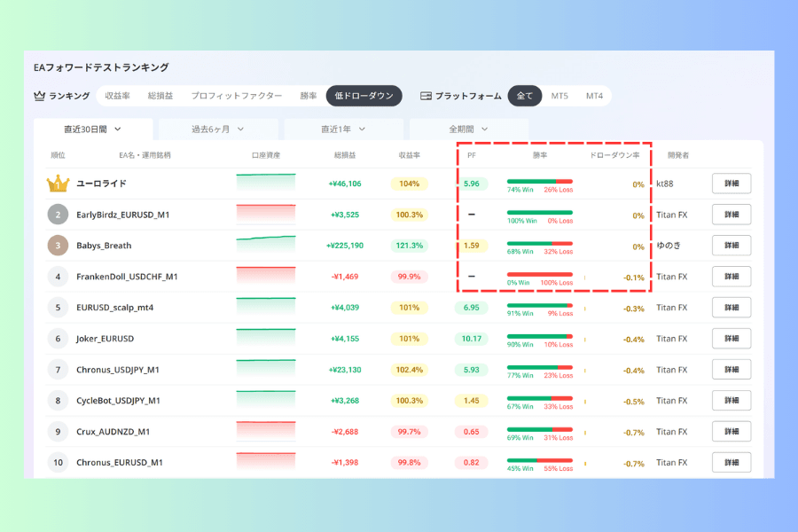798x532 pixels.
Task: Click the EA name EarlyBirdz_EURUSD_M1
Action: [122, 215]
